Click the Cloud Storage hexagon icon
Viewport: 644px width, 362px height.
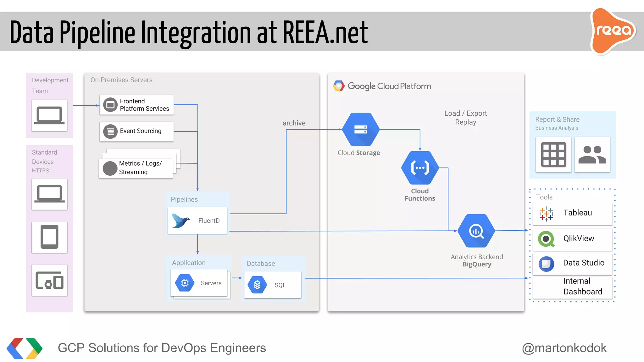[361, 129]
